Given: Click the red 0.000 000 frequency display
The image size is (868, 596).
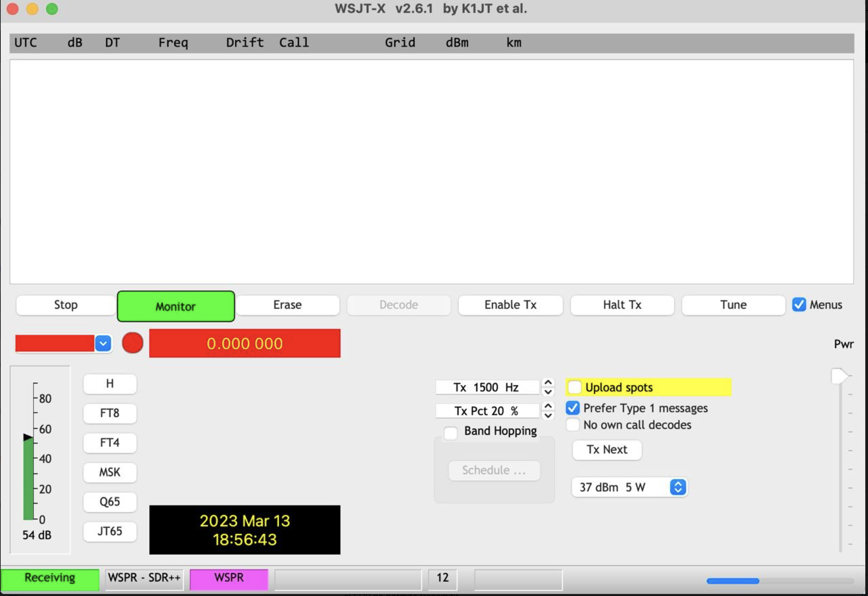Looking at the screenshot, I should coord(245,343).
